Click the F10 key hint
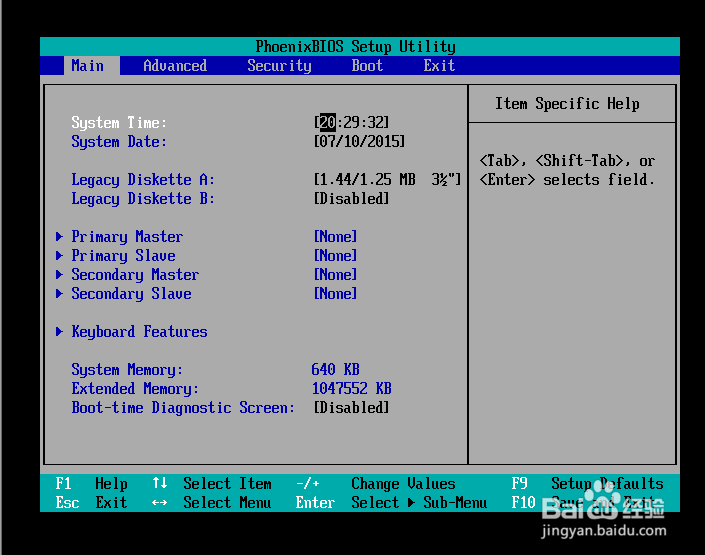This screenshot has height=555, width=705. click(523, 502)
